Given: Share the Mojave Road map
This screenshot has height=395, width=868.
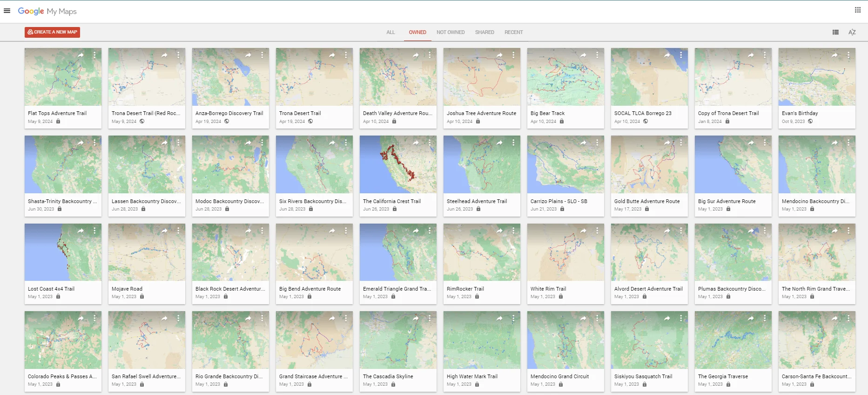Looking at the screenshot, I should tap(164, 231).
